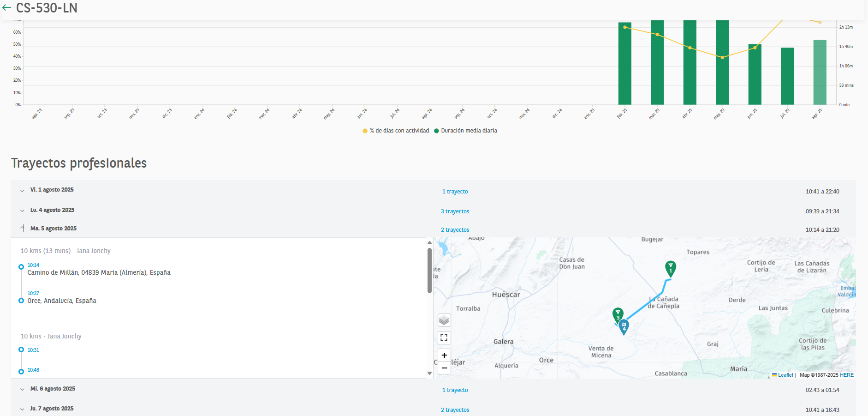Open '3 trayectos' link for 4 agosto
Screen dimensions: 868x416
[455, 211]
